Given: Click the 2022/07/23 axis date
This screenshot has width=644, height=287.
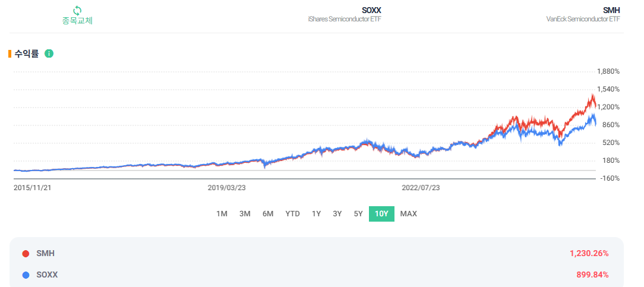Looking at the screenshot, I should (x=421, y=187).
